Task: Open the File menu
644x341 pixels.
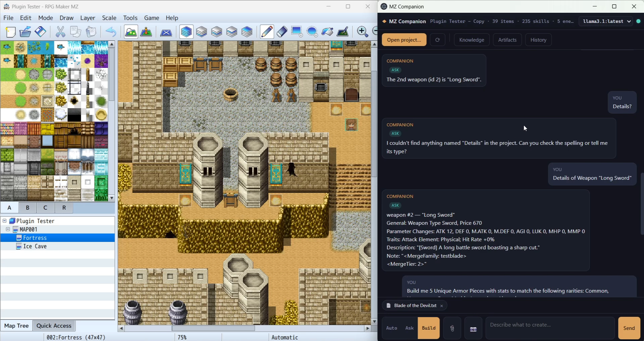Action: 8,18
